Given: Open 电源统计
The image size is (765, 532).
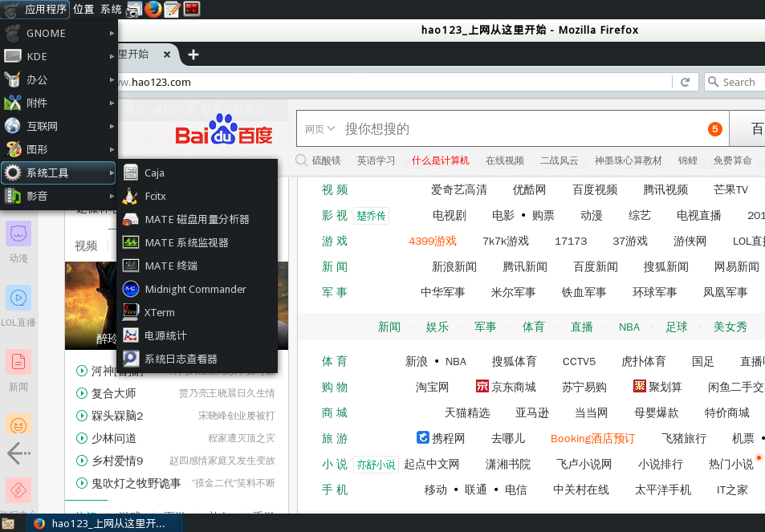Looking at the screenshot, I should [197, 335].
